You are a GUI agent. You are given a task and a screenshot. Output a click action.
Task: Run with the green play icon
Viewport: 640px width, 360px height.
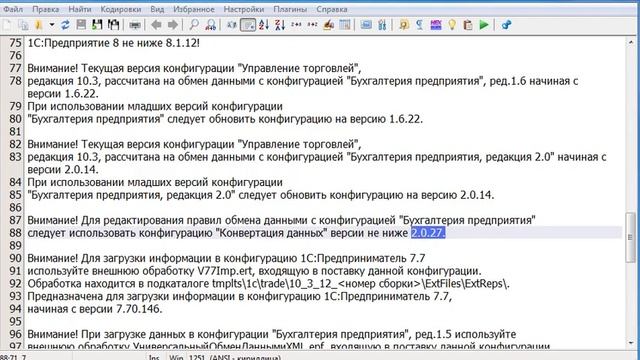click(x=484, y=25)
